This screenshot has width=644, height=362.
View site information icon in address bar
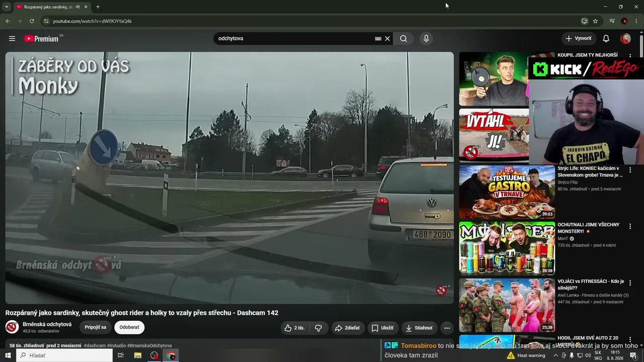coord(46,21)
